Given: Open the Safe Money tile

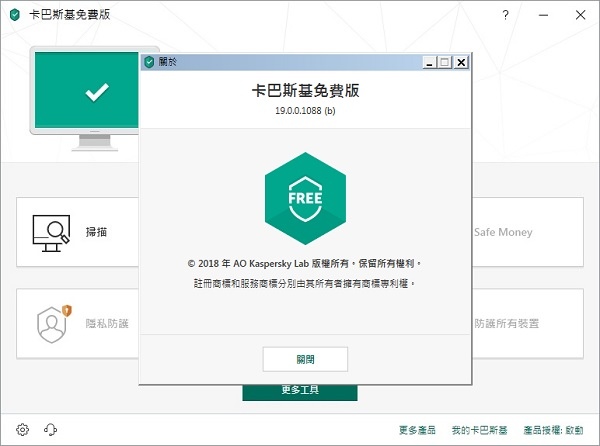Looking at the screenshot, I should pos(528,232).
